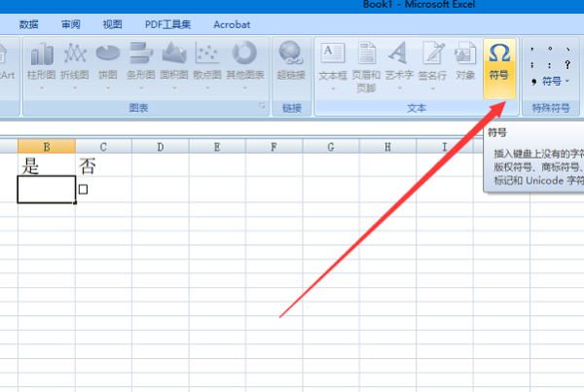Viewport: 584px width, 392px height.
Task: Insert the question mark special symbol
Action: [x=567, y=65]
